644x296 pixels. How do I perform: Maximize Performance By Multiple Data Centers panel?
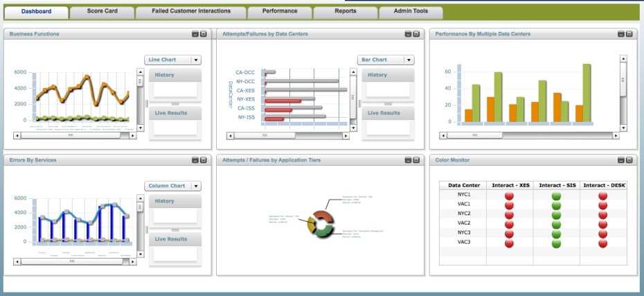pyautogui.click(x=628, y=34)
